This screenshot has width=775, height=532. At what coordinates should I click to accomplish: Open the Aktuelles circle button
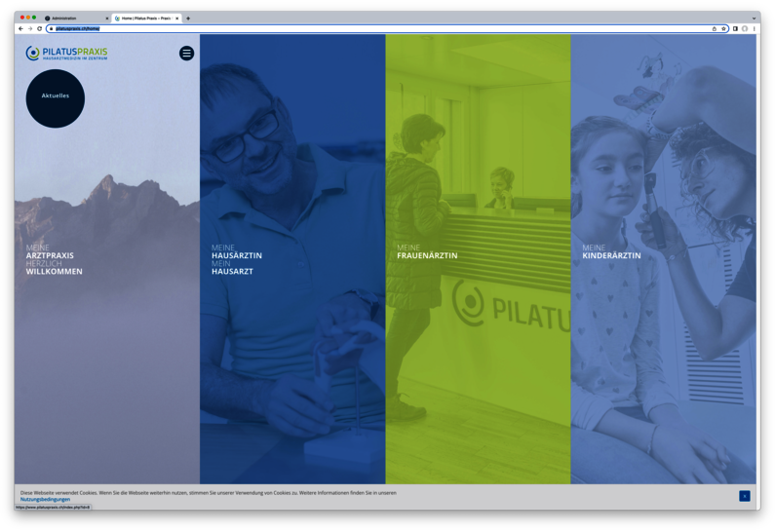(56, 97)
